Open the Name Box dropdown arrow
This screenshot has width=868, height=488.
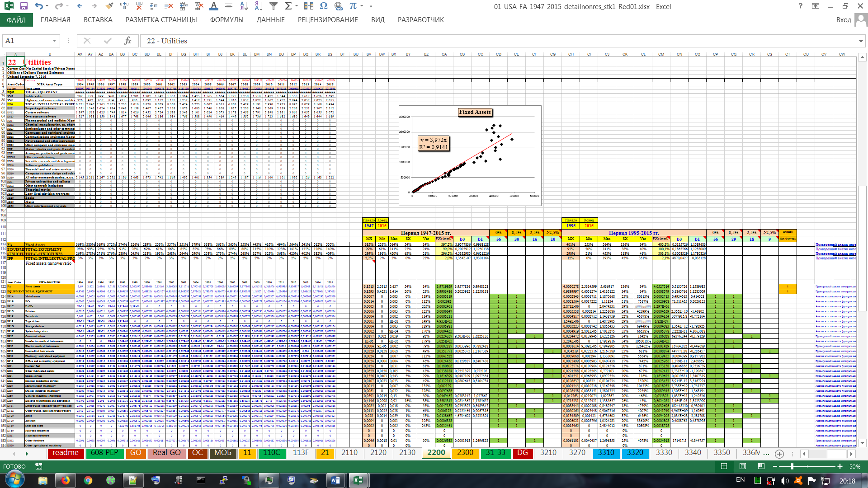(x=54, y=41)
